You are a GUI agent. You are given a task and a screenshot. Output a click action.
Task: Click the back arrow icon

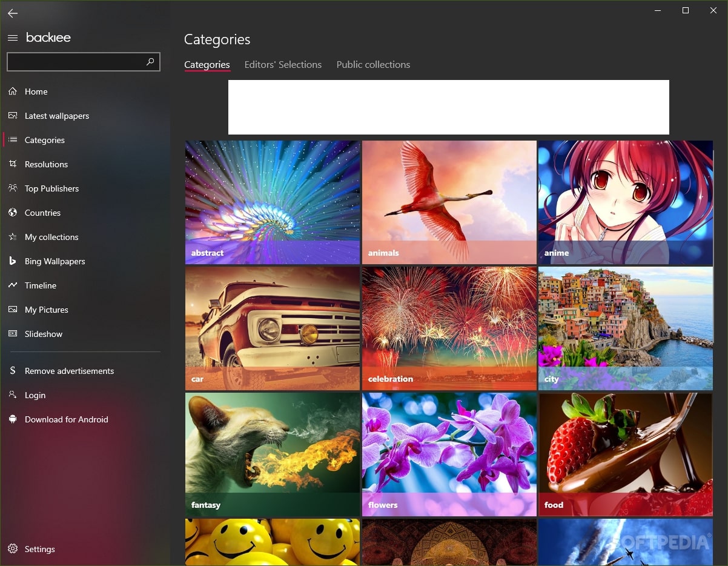13,13
